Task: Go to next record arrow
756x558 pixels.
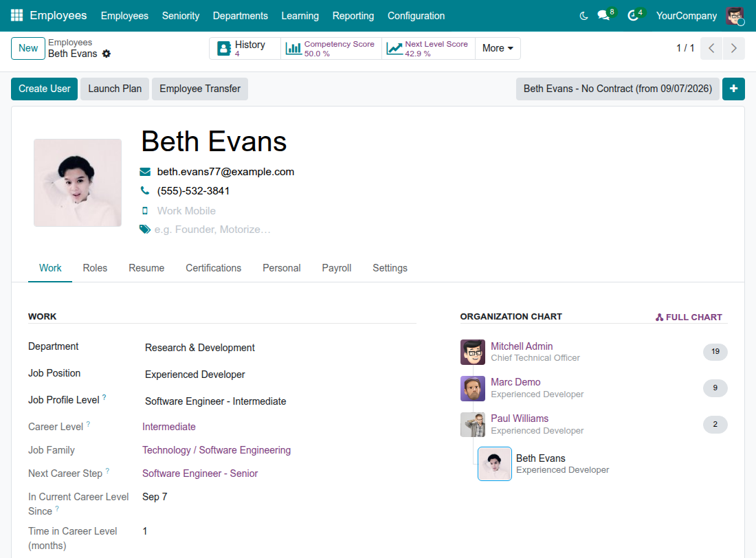Action: (x=734, y=48)
